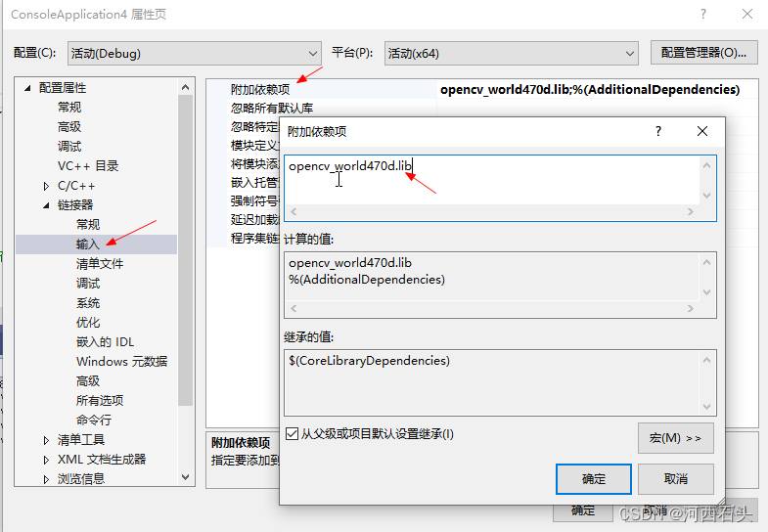Select 常规 under 配置属性
Image resolution: width=768 pixels, height=532 pixels.
click(69, 108)
